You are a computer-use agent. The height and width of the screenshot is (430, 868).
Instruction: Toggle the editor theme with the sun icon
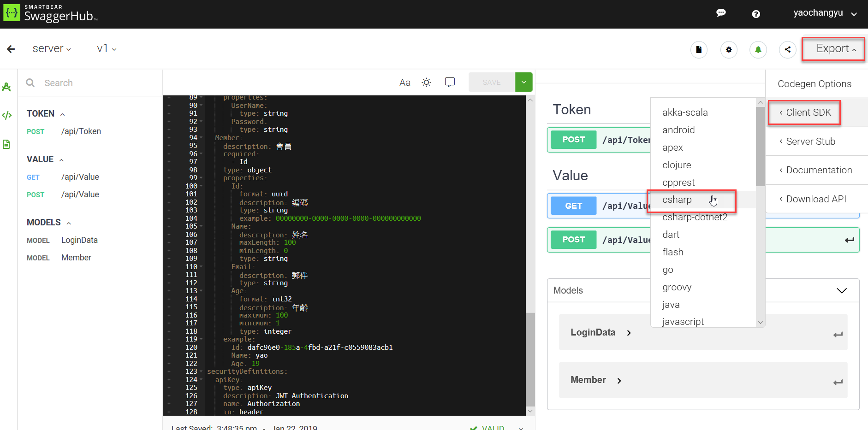(x=426, y=82)
